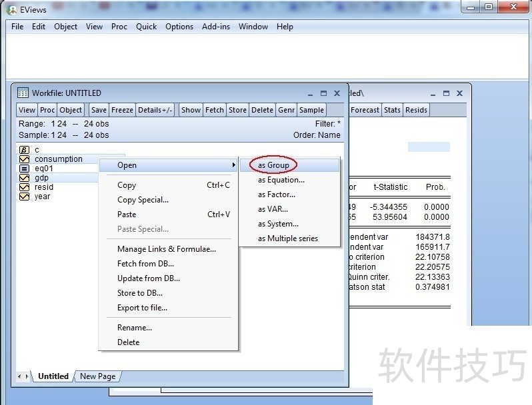Choose 'as Group' from the submenu
532x405 pixels.
click(x=273, y=165)
